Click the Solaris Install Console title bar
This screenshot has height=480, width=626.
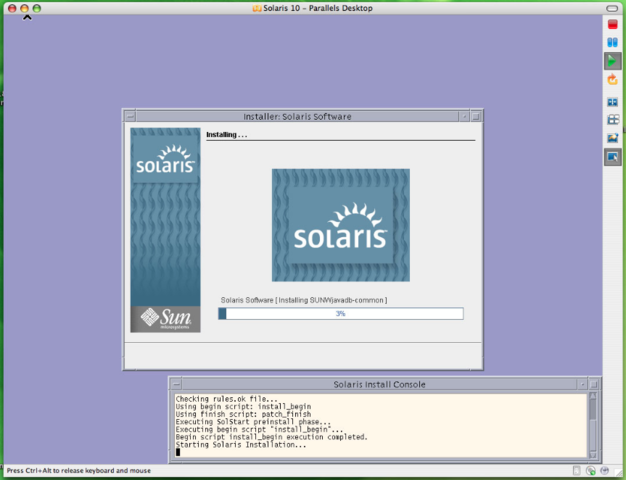pos(379,385)
